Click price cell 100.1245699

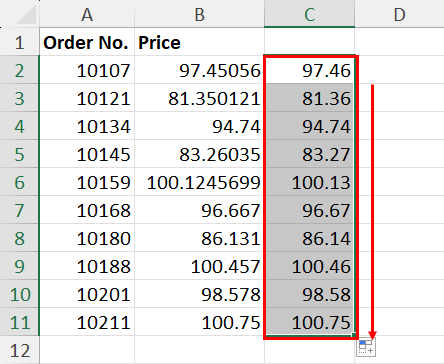point(199,182)
